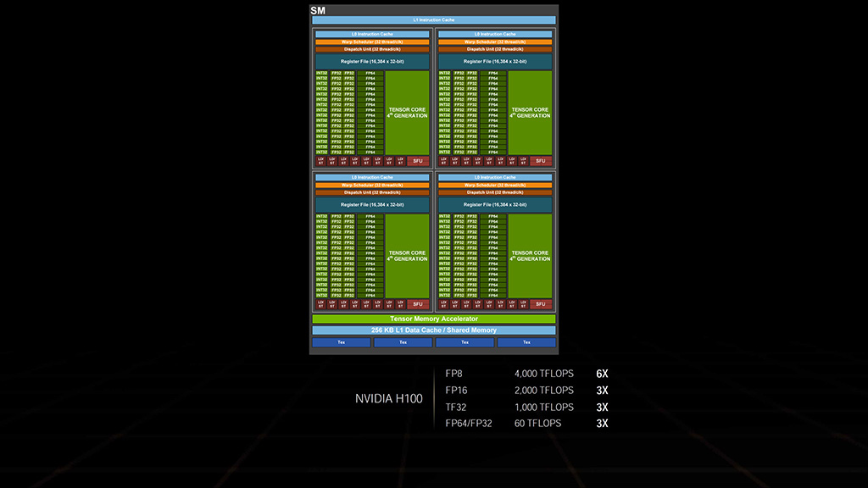Select the 60 TFLOPS value
The width and height of the screenshot is (868, 488).
pos(537,424)
